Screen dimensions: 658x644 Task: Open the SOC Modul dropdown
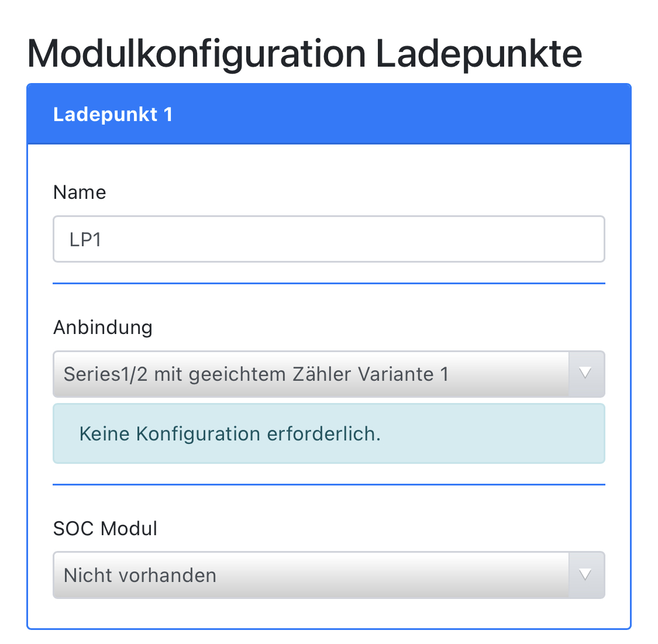pyautogui.click(x=310, y=576)
